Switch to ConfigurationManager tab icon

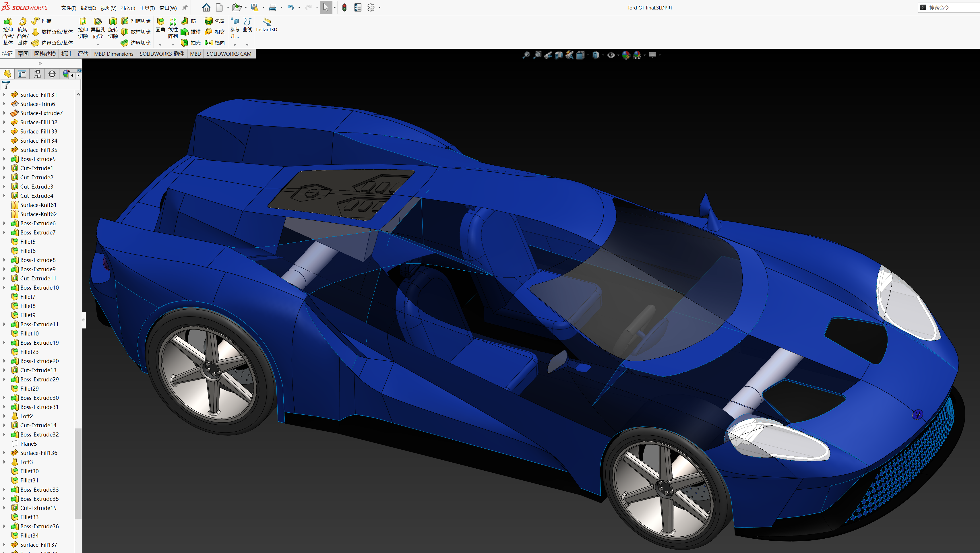tap(37, 74)
